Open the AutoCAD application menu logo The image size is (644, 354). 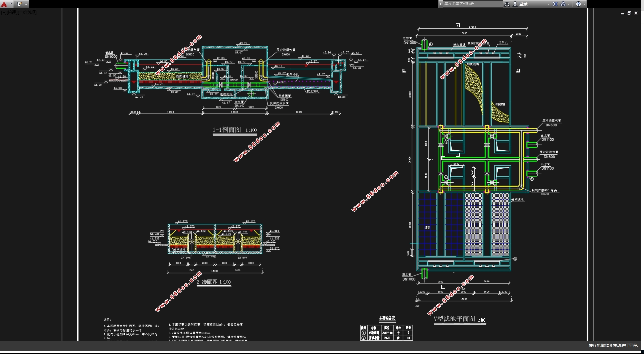point(4,4)
